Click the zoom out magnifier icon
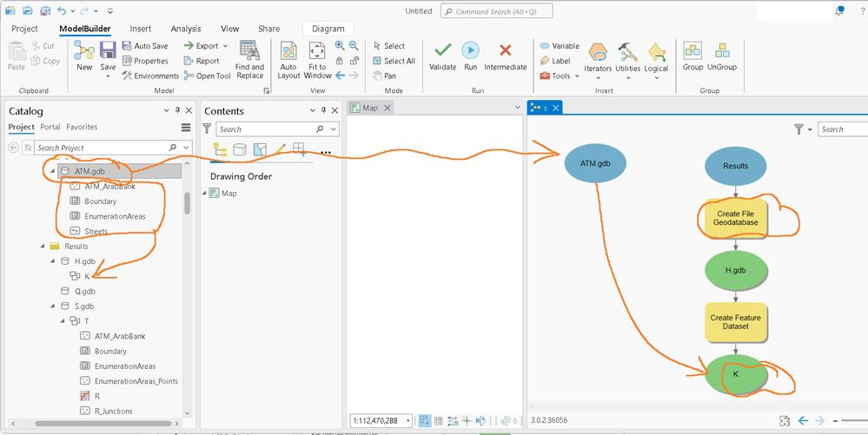This screenshot has height=435, width=868. (353, 46)
